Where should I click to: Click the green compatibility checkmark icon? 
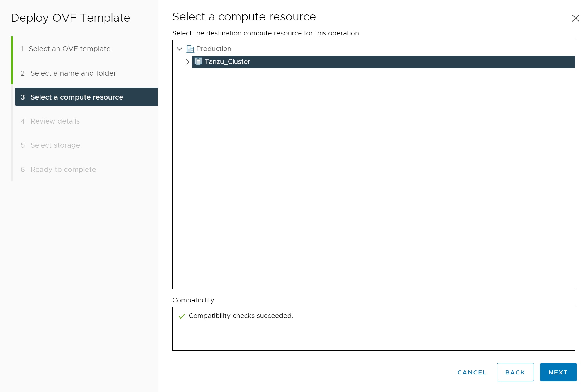click(182, 316)
